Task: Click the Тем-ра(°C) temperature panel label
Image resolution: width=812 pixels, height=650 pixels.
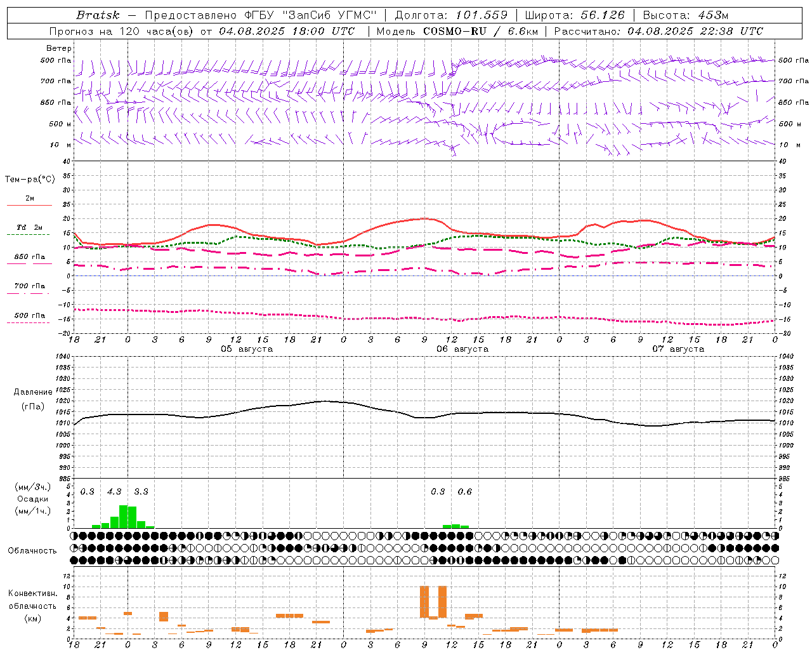Action: click(30, 180)
